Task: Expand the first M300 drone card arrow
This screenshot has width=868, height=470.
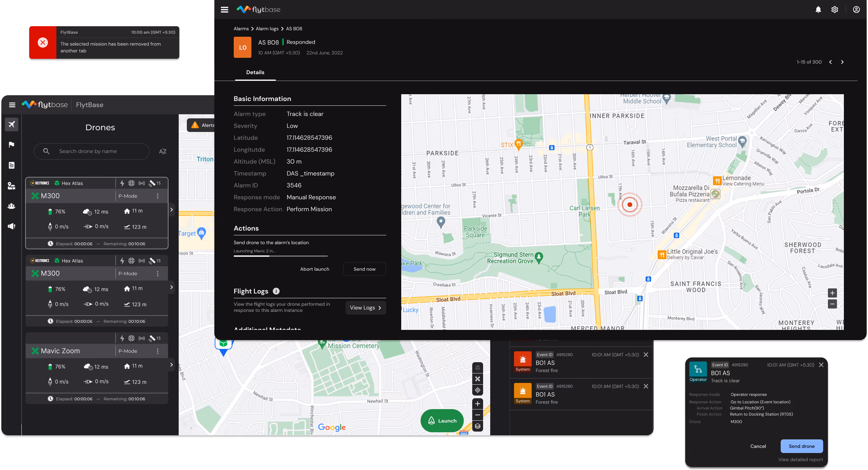Action: [172, 210]
